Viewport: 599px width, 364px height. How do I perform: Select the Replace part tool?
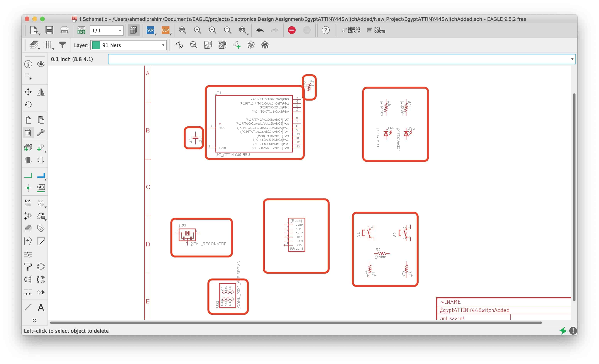(x=41, y=216)
